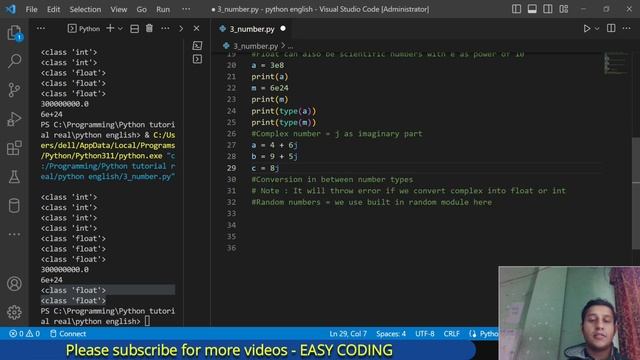The width and height of the screenshot is (640, 360).
Task: Show additional activity bar views
Action: pyautogui.click(x=14, y=234)
